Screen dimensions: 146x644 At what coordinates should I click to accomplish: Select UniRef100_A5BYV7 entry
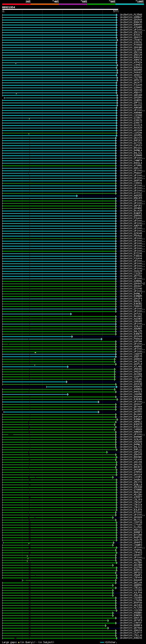point(131,93)
